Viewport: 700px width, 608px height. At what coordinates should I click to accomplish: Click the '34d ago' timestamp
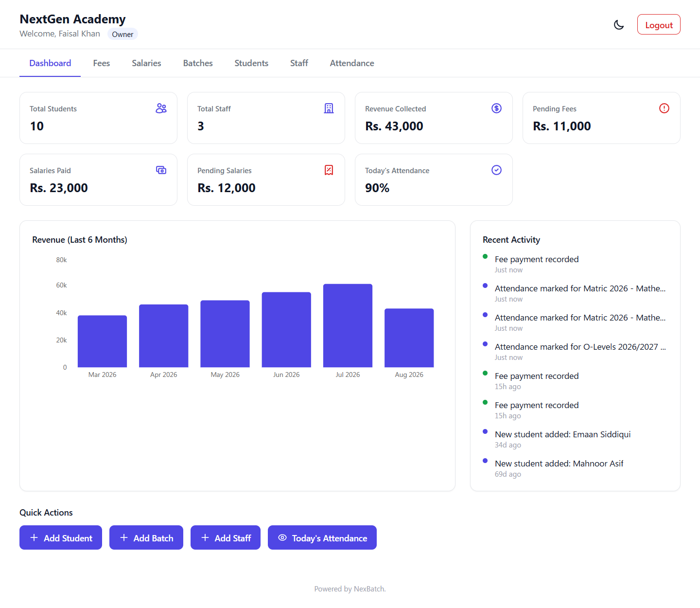point(508,445)
